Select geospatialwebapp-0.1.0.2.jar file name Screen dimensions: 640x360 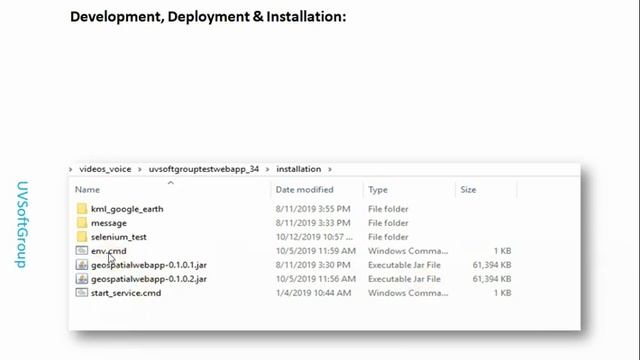149,279
